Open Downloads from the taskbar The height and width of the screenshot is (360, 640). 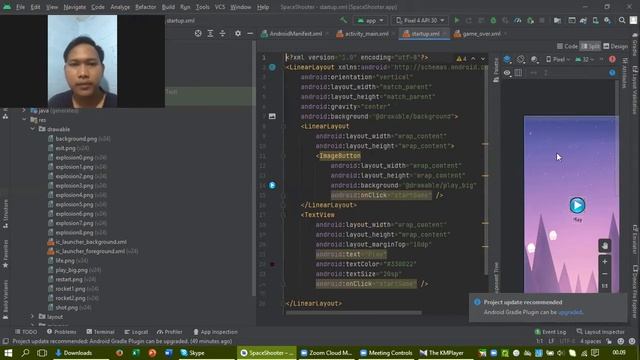[x=74, y=353]
